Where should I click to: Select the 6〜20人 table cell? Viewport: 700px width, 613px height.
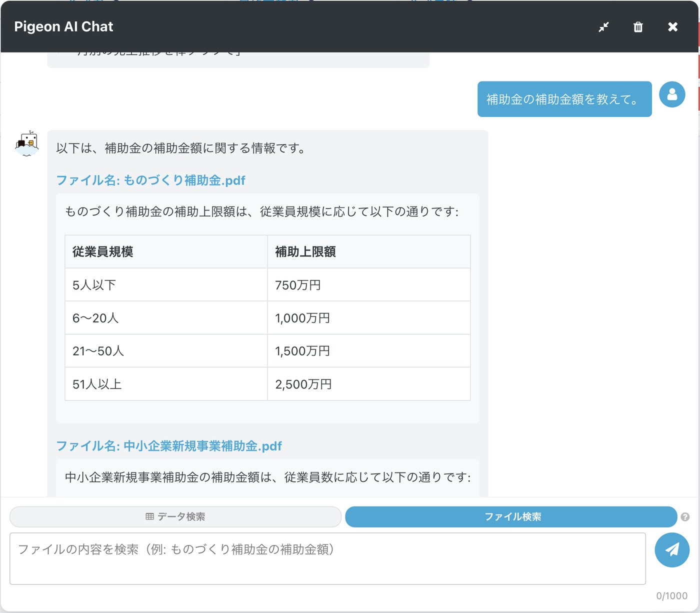point(166,318)
